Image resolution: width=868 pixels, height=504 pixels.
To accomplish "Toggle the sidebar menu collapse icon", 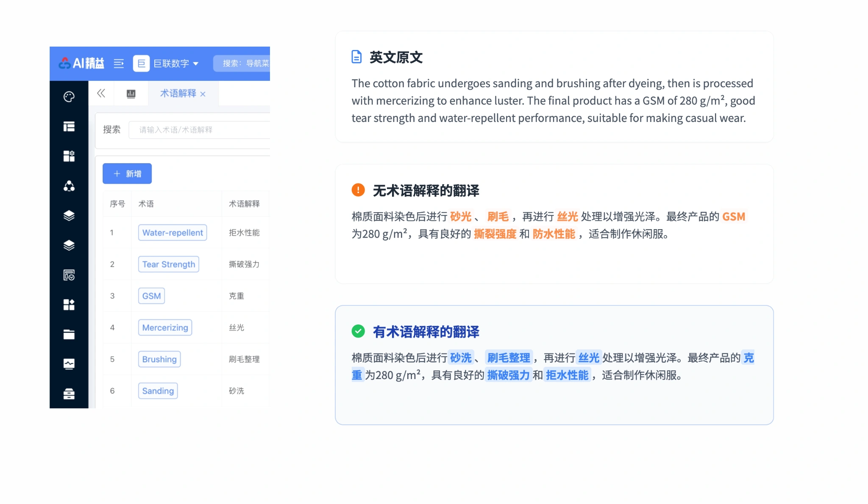I will (119, 64).
